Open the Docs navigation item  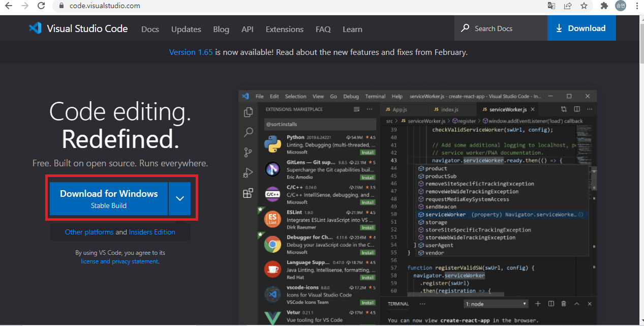pyautogui.click(x=150, y=29)
